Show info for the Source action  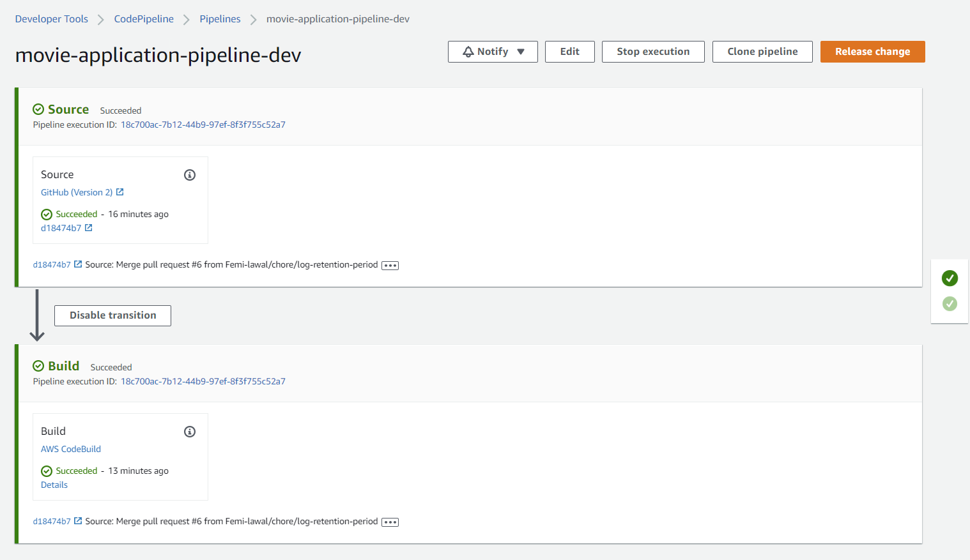pos(190,175)
